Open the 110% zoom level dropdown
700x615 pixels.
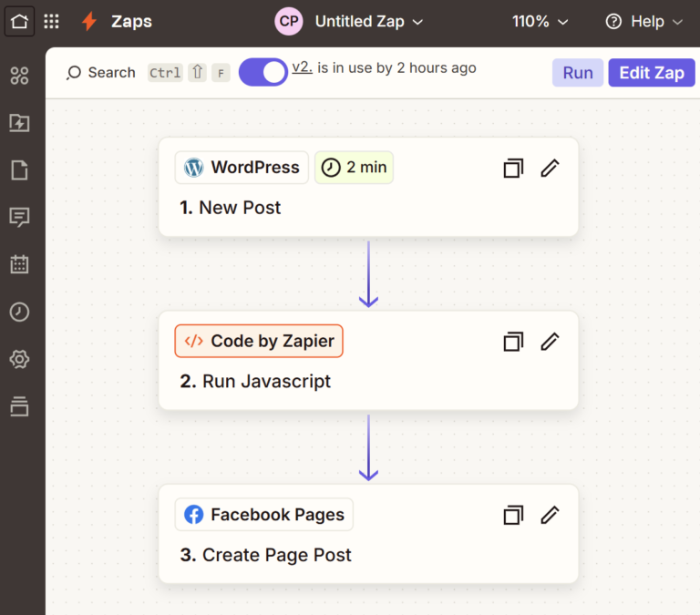(x=540, y=21)
